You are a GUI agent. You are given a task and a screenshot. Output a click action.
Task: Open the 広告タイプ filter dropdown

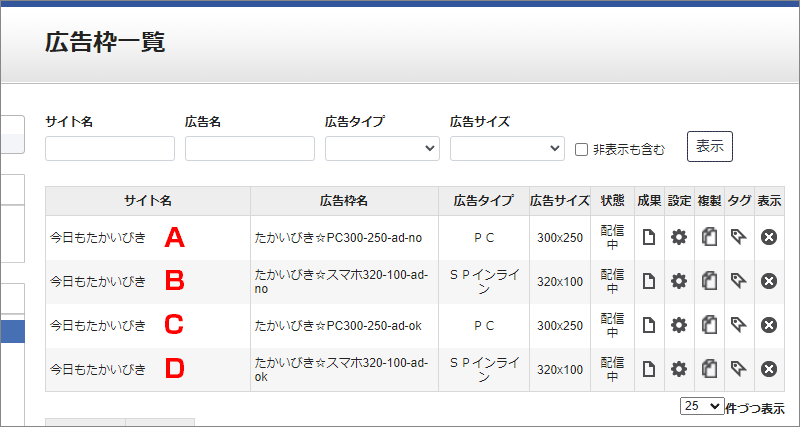click(x=382, y=148)
